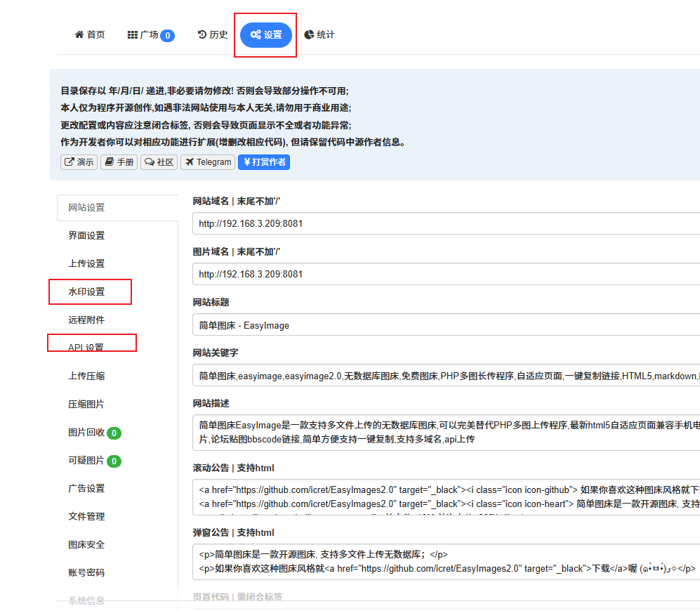
Task: Click the 手册 button
Action: point(119,162)
